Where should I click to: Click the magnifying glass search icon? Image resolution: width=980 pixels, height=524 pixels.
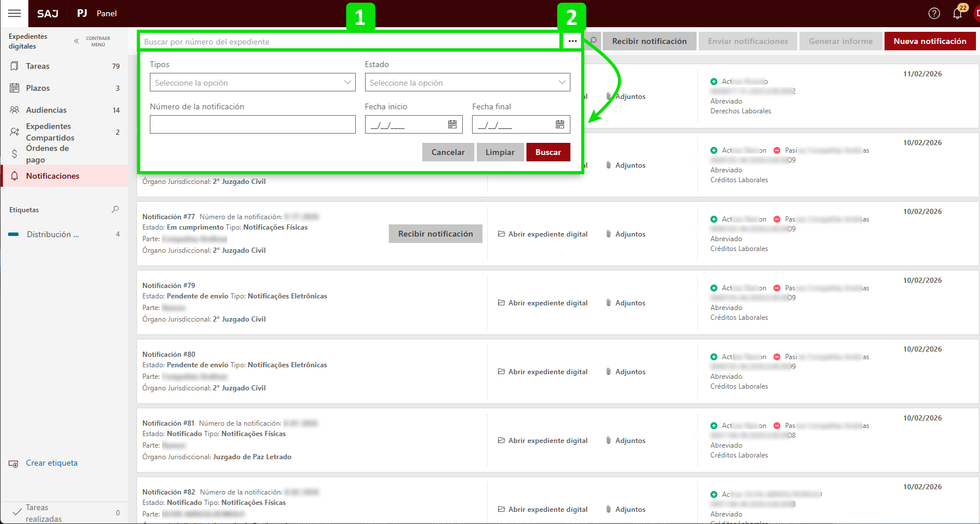[594, 41]
